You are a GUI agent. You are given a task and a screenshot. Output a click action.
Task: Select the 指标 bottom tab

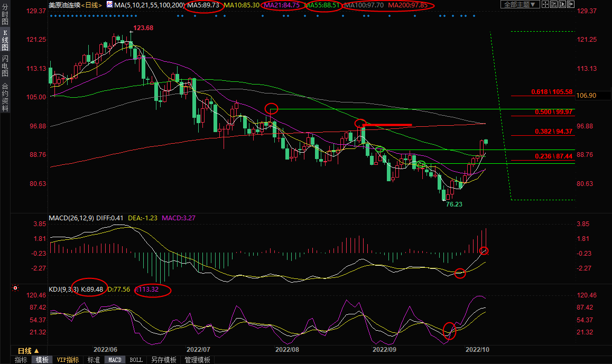(21, 360)
